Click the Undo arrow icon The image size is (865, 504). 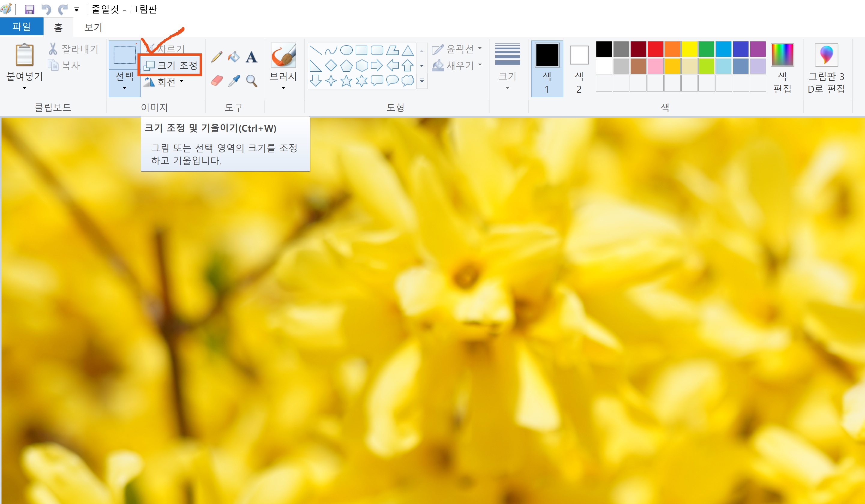(x=46, y=9)
